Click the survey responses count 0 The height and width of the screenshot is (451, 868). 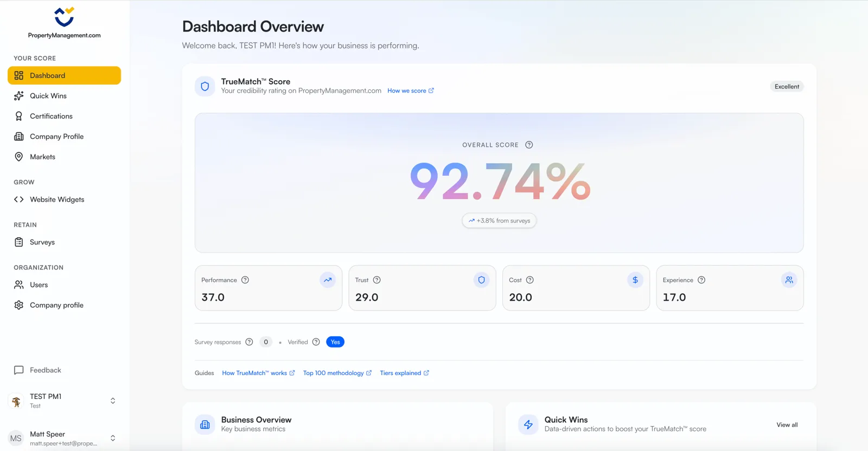pyautogui.click(x=266, y=342)
